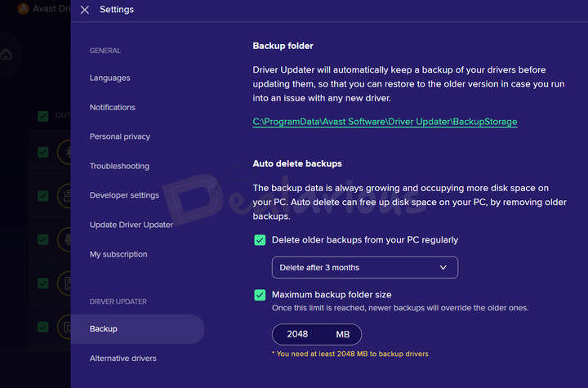Image resolution: width=588 pixels, height=388 pixels.
Task: Select Backup in Driver Updater section
Action: [104, 328]
